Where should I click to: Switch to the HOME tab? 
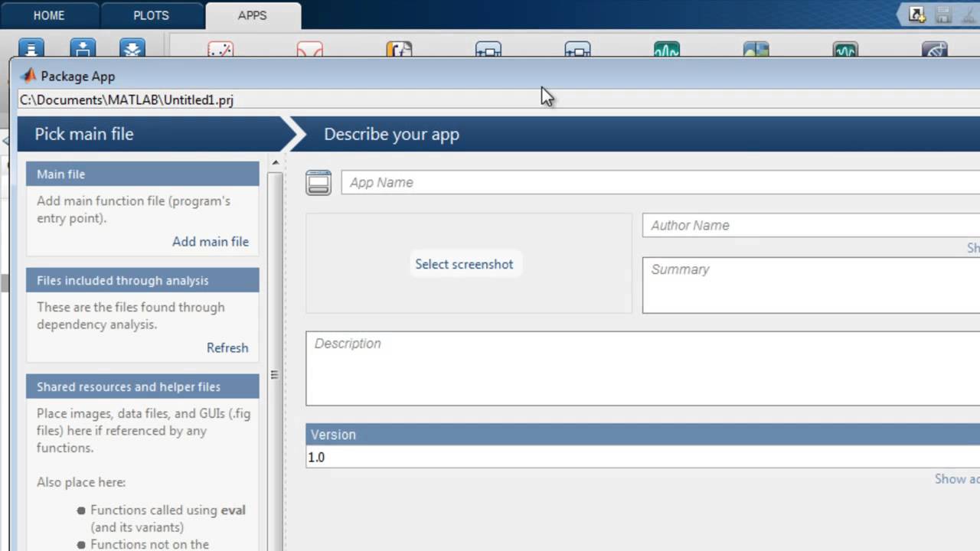click(49, 15)
